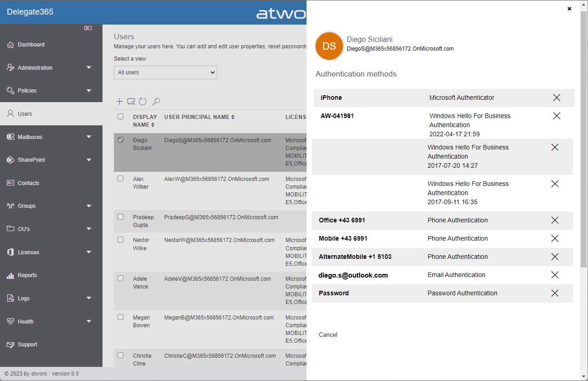
Task: Check the Alex Wilber row checkbox
Action: [x=121, y=179]
